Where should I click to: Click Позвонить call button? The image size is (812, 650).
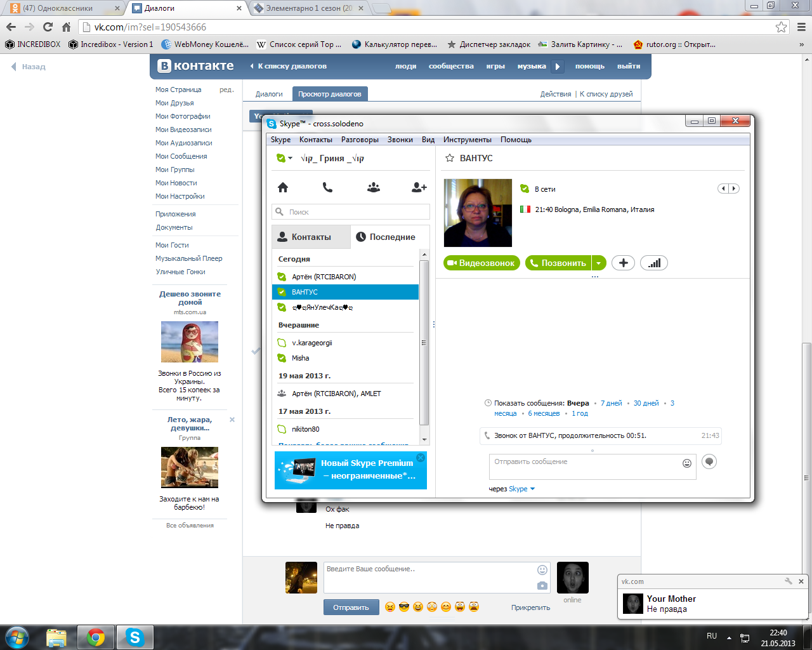point(558,263)
